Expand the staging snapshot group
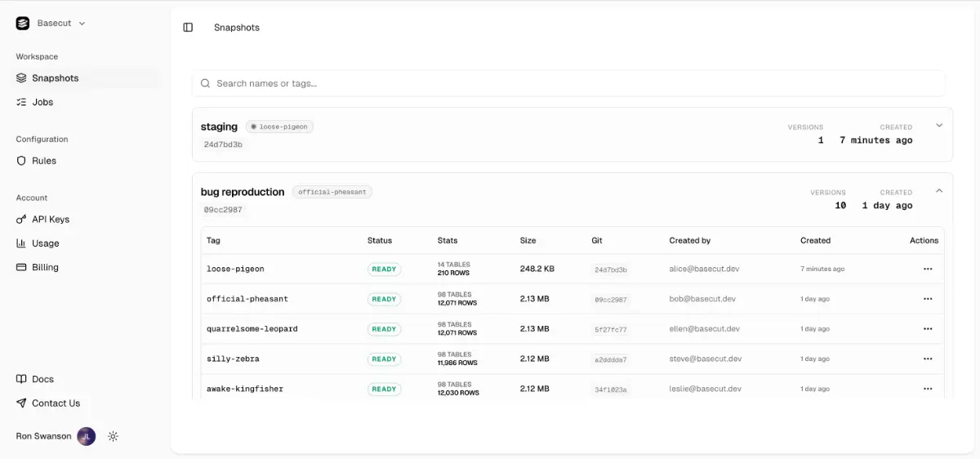 939,125
